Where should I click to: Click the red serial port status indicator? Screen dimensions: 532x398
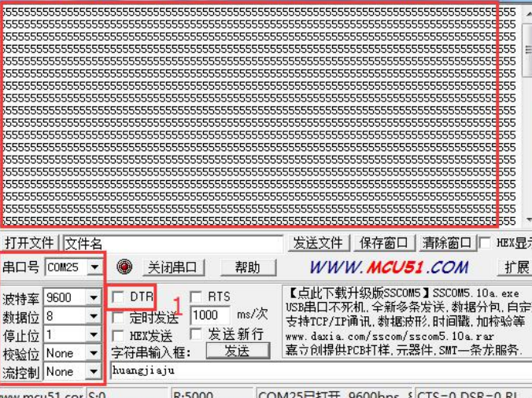coord(124,267)
